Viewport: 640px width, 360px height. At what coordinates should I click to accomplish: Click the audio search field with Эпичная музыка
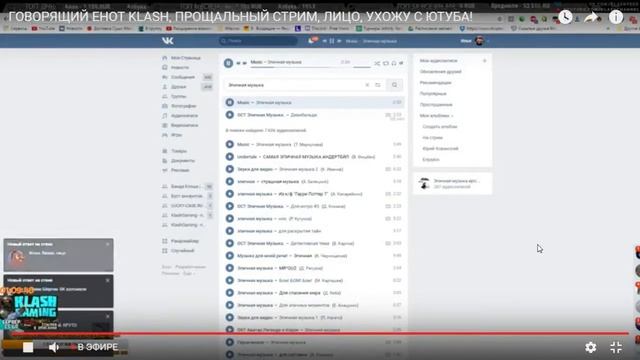pyautogui.click(x=294, y=85)
